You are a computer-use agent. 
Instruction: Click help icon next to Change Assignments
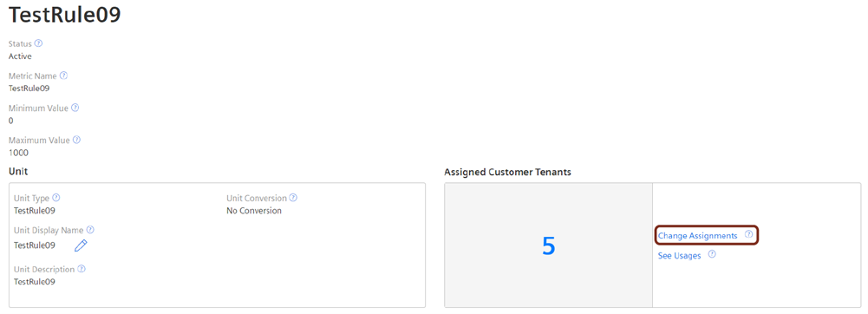pos(748,235)
